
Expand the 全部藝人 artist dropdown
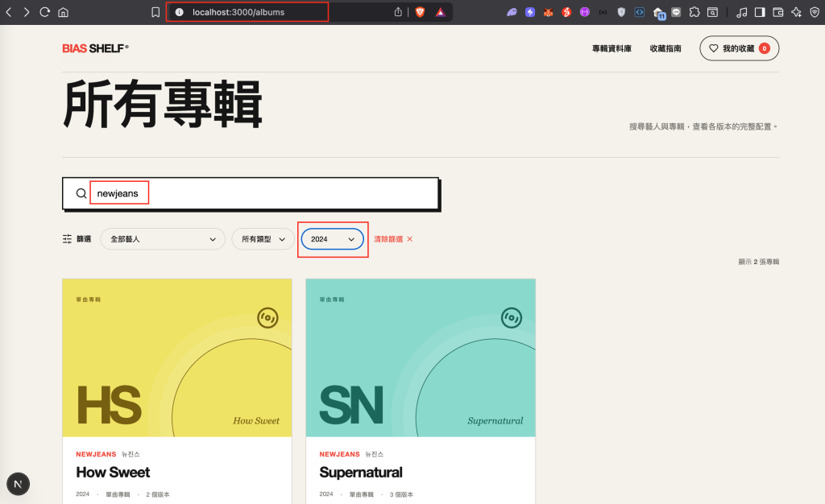point(163,239)
